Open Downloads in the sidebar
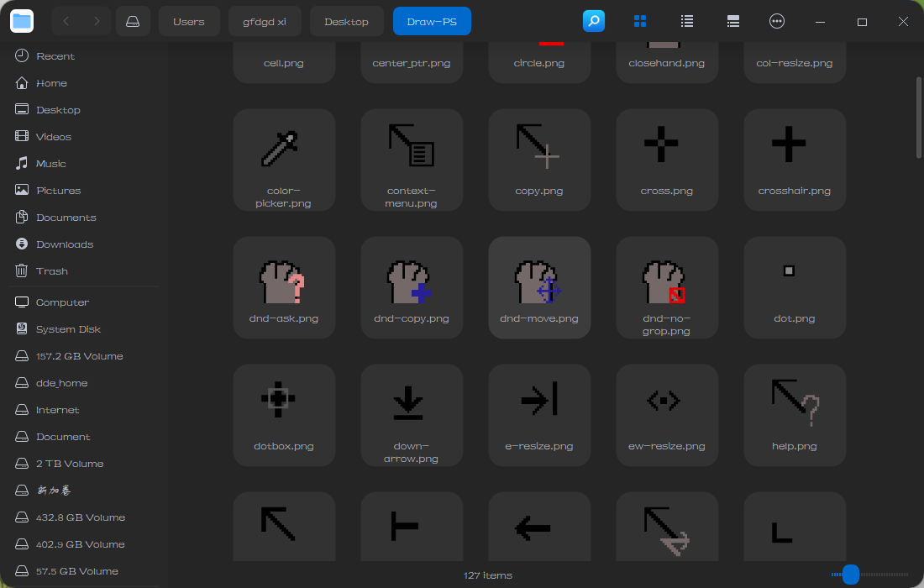The height and width of the screenshot is (588, 924). pos(64,244)
